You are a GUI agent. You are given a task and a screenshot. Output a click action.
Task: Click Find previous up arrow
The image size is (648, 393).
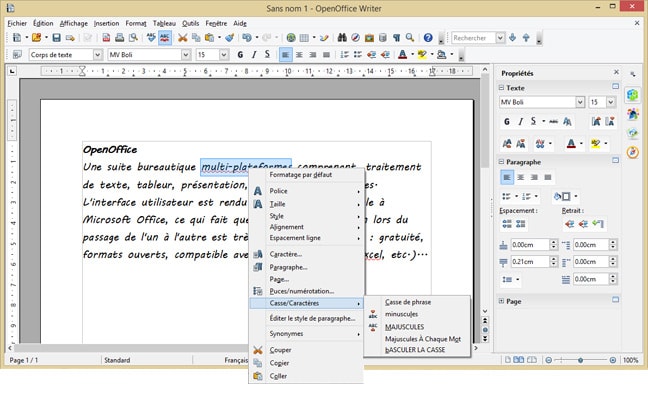click(x=526, y=38)
